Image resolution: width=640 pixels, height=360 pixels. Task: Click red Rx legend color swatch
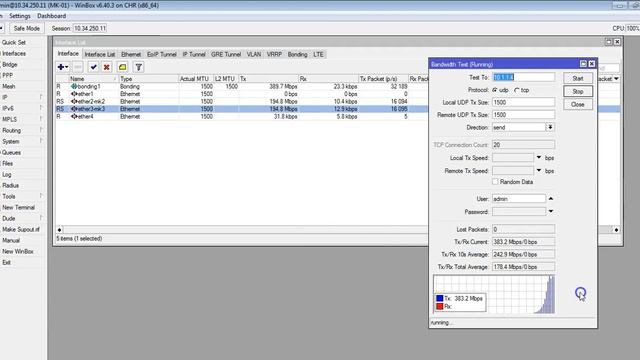pos(440,306)
